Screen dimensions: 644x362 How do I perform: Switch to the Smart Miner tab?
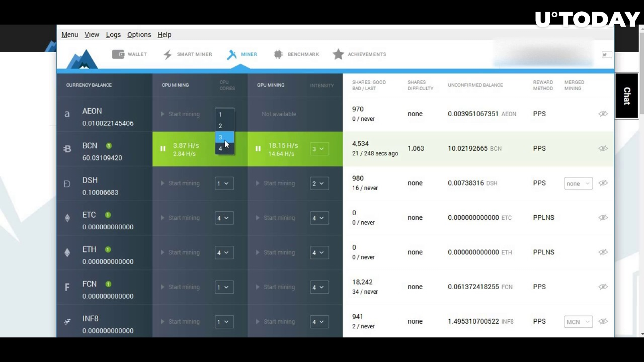click(188, 54)
